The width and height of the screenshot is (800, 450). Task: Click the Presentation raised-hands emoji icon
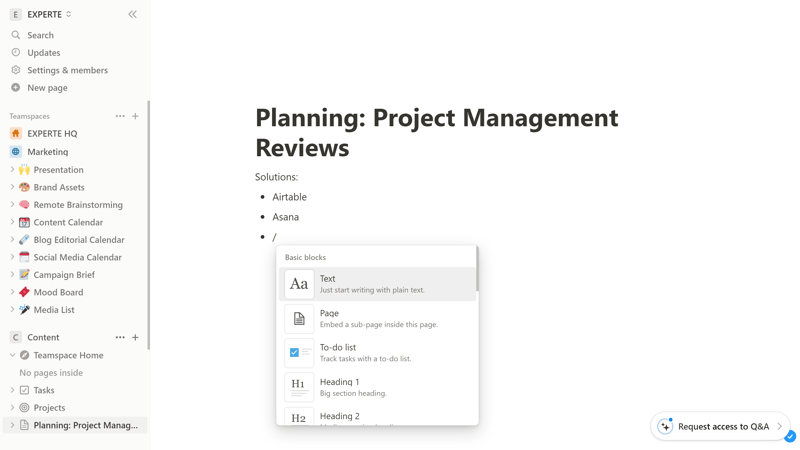click(x=24, y=169)
